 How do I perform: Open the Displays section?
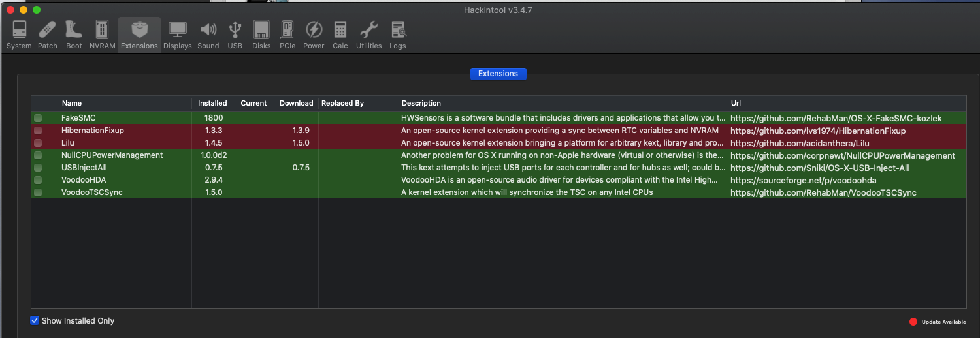[x=178, y=35]
